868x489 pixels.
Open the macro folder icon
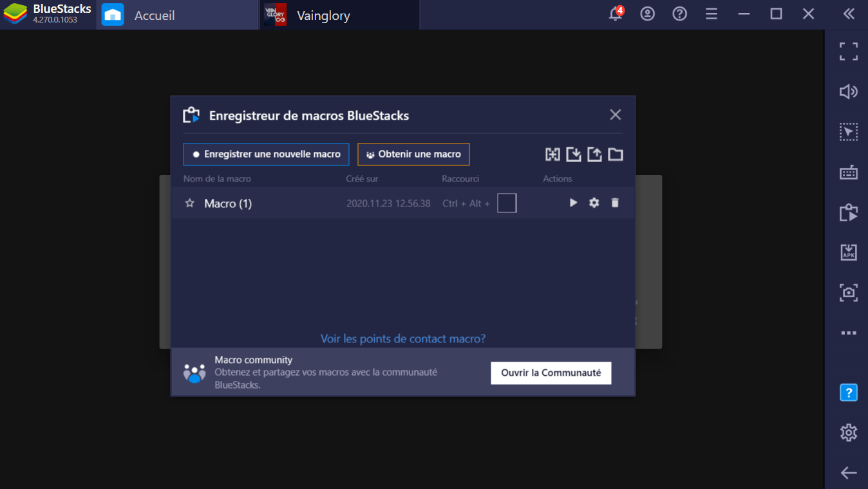[x=616, y=154]
